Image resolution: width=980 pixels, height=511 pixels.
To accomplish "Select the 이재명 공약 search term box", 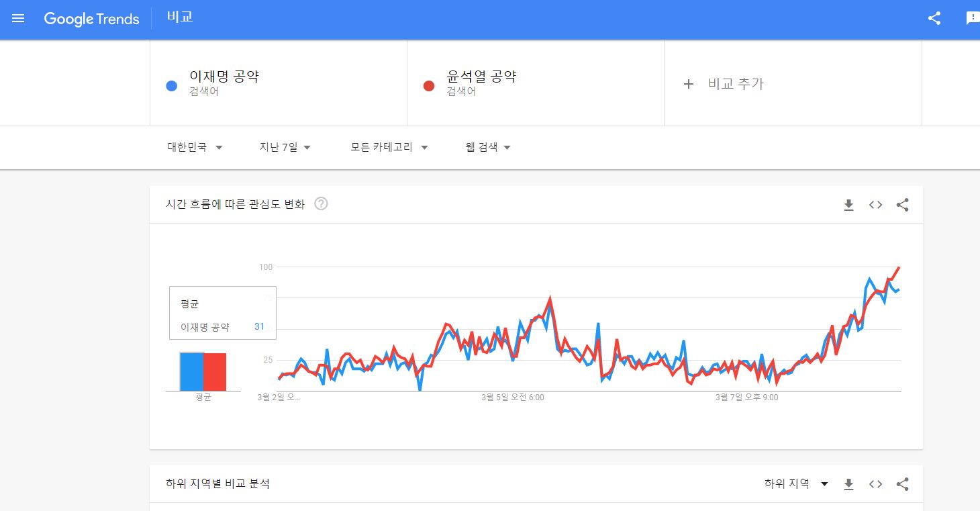I will tap(279, 83).
